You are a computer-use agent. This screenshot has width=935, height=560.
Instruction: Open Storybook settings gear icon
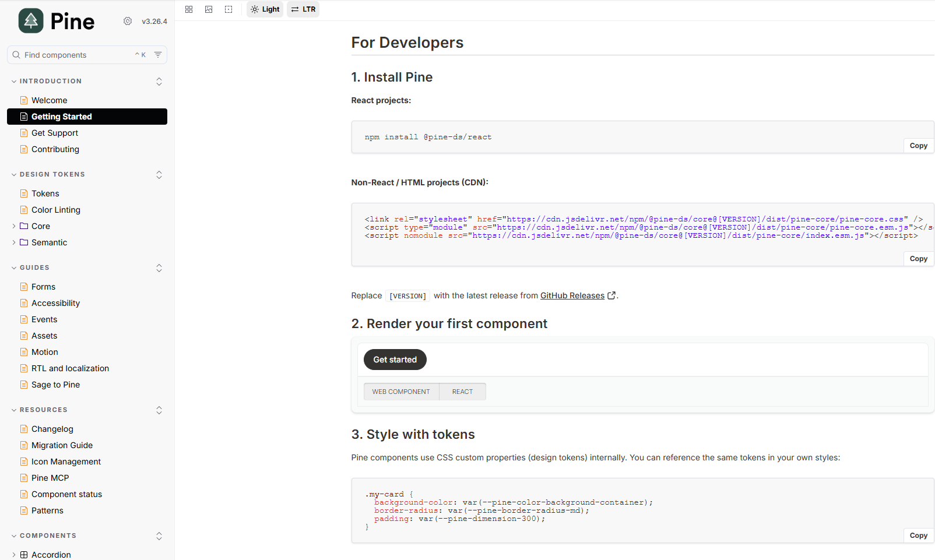(128, 21)
